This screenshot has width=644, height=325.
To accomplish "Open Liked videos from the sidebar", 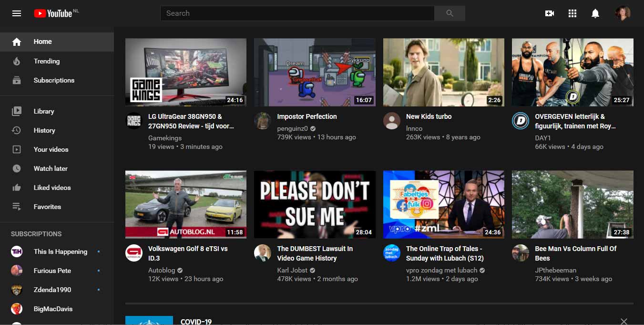I will click(x=57, y=188).
